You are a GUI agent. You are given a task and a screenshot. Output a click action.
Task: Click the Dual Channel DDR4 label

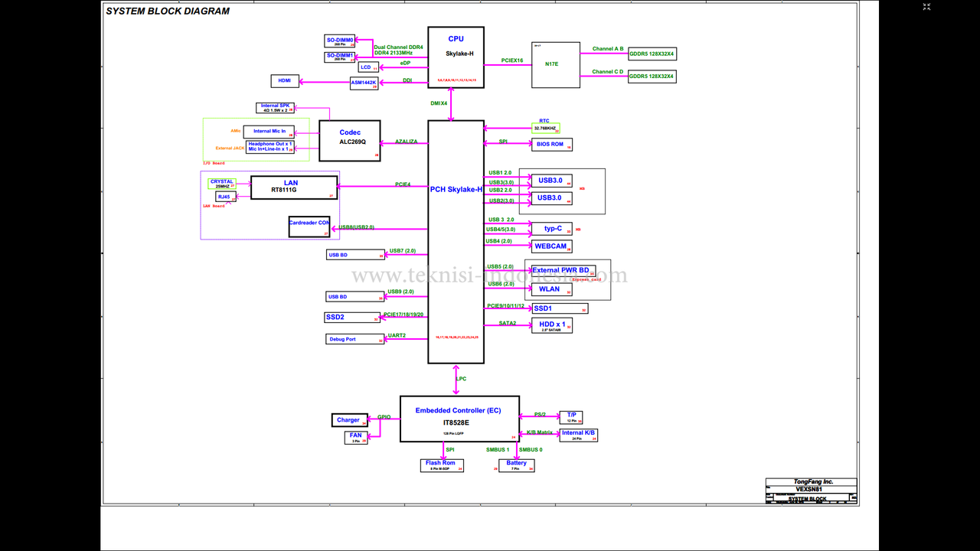(398, 47)
